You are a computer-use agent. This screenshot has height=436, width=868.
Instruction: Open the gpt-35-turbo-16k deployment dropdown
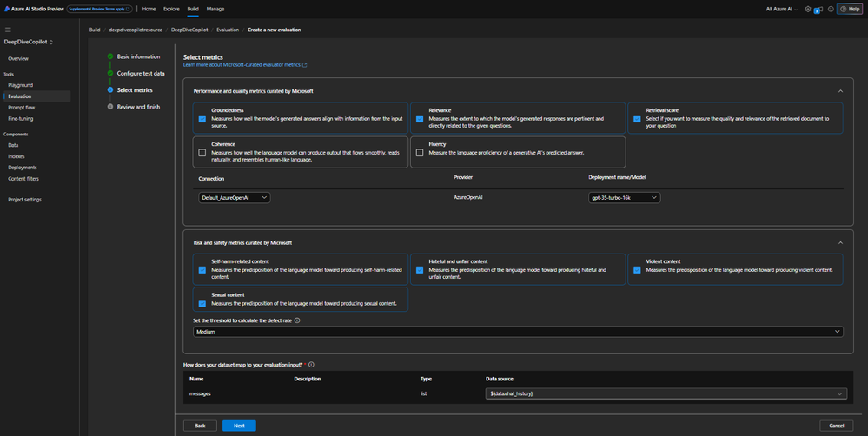[624, 197]
